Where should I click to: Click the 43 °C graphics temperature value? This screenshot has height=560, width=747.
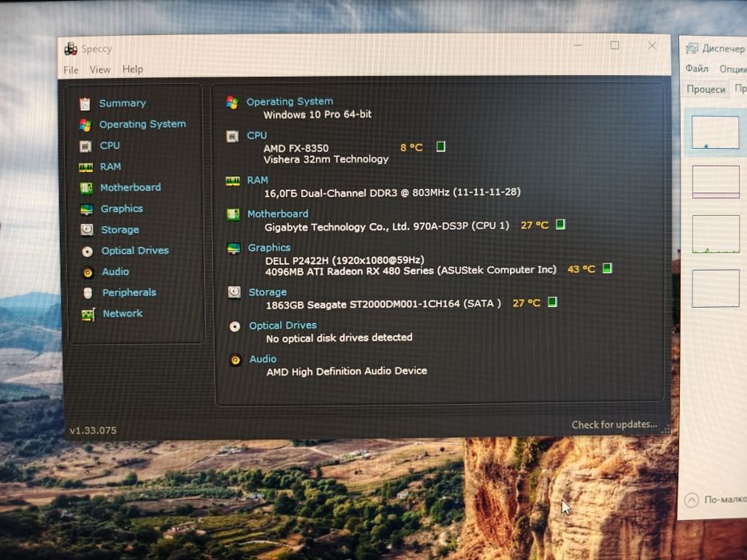pyautogui.click(x=581, y=269)
